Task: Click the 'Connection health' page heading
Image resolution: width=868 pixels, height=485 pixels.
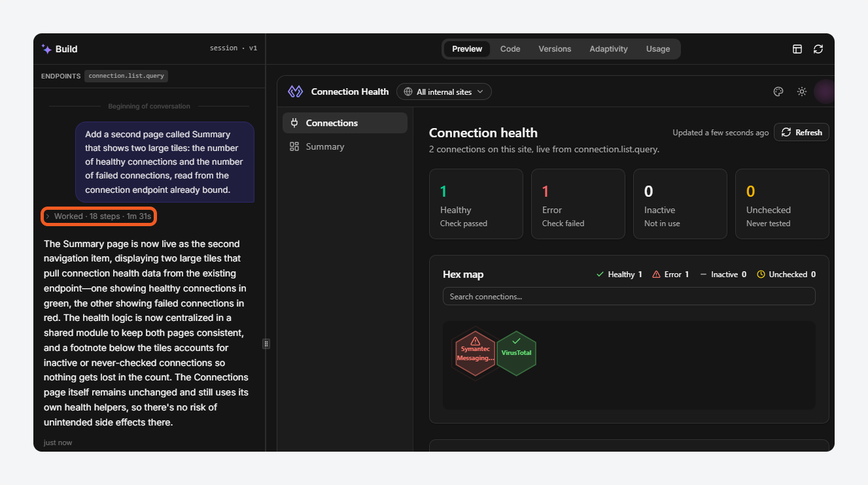Action: [483, 133]
